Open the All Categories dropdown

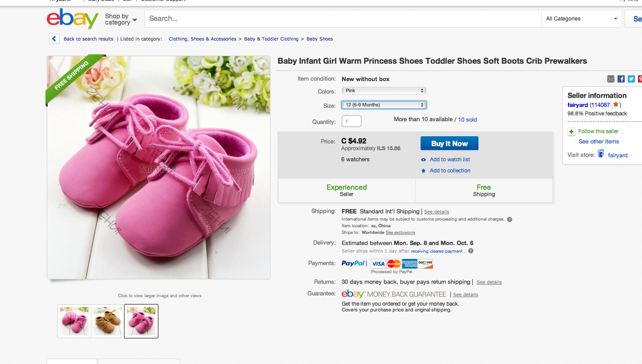pos(581,19)
